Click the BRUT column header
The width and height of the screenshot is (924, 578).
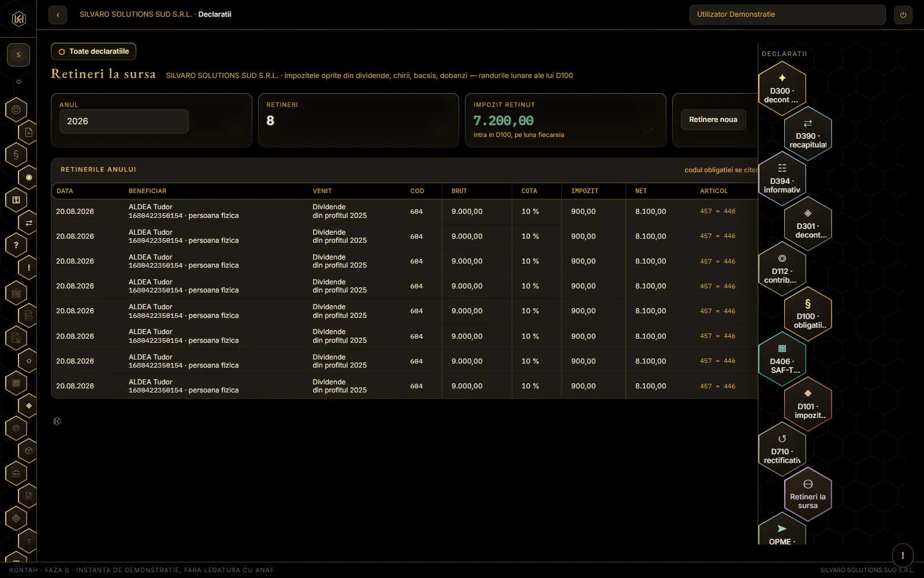[459, 191]
